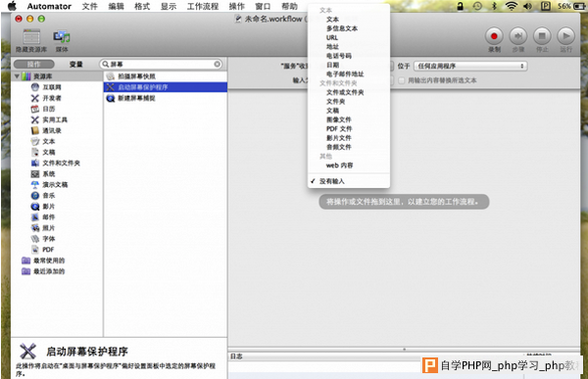Open the 文件 menu in menu bar
Image resolution: width=588 pixels, height=379 pixels.
point(89,7)
